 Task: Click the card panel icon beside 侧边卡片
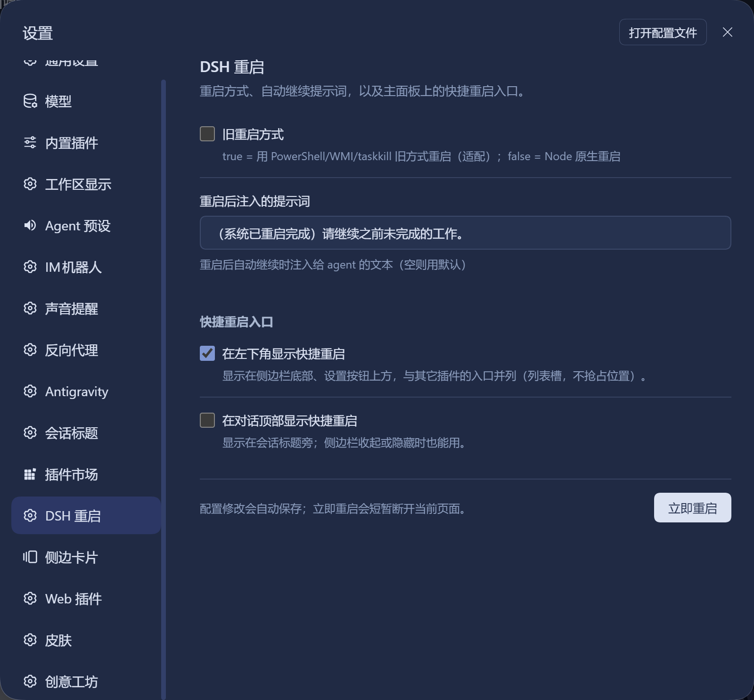pyautogui.click(x=30, y=557)
